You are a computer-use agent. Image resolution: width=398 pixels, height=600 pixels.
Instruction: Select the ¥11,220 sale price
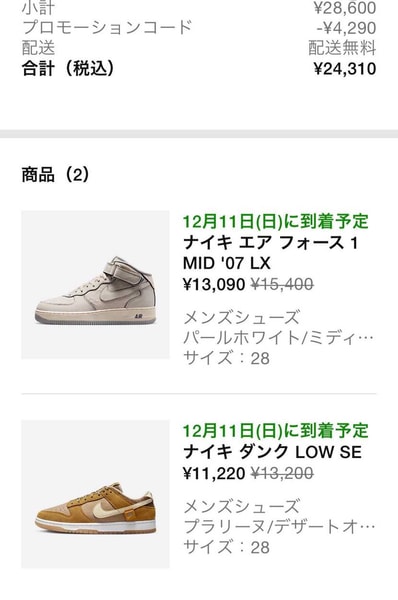point(214,473)
